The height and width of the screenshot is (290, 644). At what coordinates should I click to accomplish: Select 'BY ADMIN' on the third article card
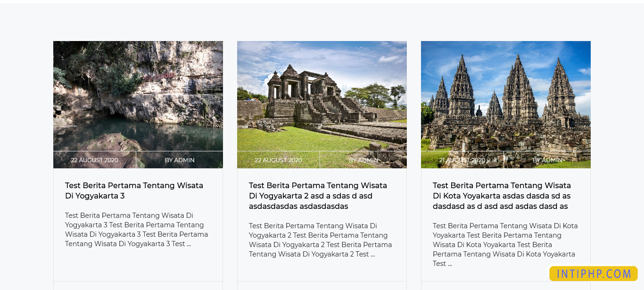[548, 160]
